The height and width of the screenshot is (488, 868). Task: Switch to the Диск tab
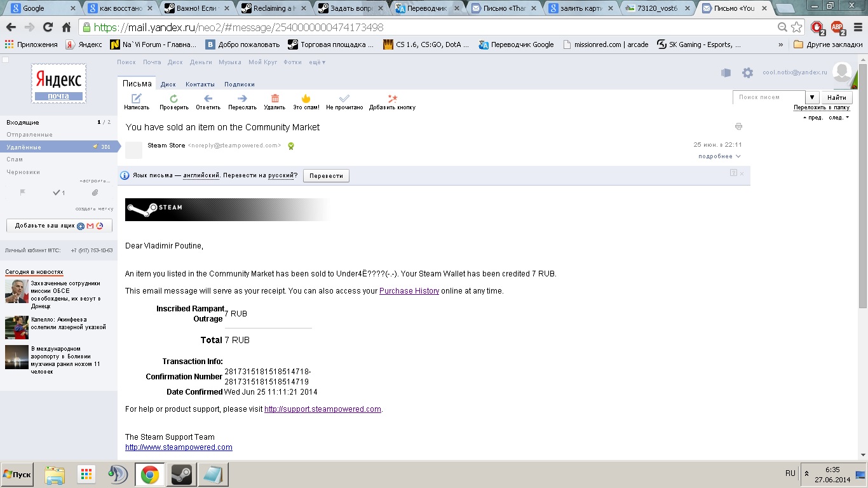point(168,84)
